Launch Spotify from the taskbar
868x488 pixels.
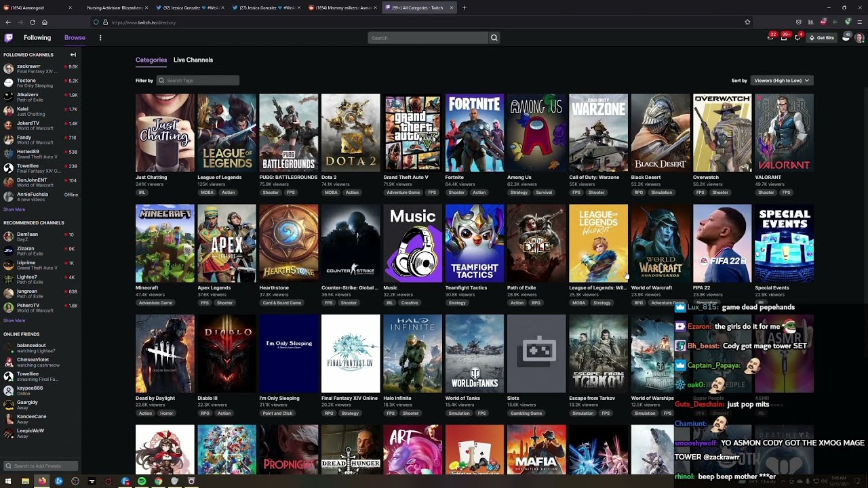click(x=142, y=481)
